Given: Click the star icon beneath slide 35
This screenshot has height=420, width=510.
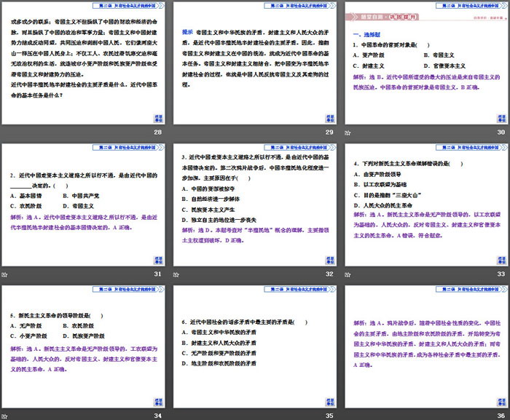Looking at the screenshot, I should [x=176, y=415].
